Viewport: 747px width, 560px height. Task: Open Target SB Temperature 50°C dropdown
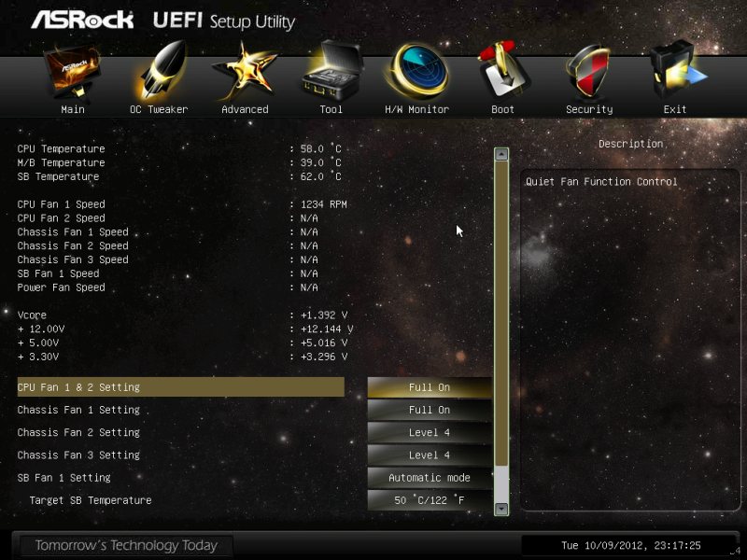(430, 500)
